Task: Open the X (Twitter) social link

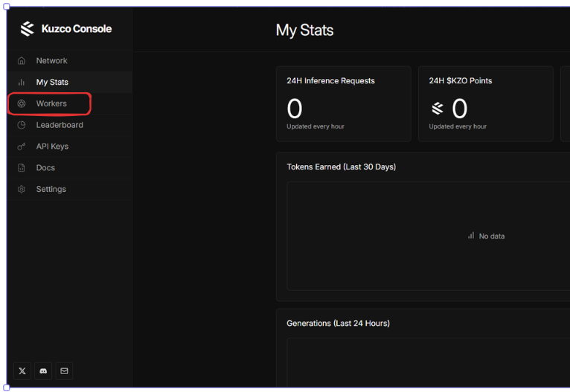Action: [x=22, y=370]
